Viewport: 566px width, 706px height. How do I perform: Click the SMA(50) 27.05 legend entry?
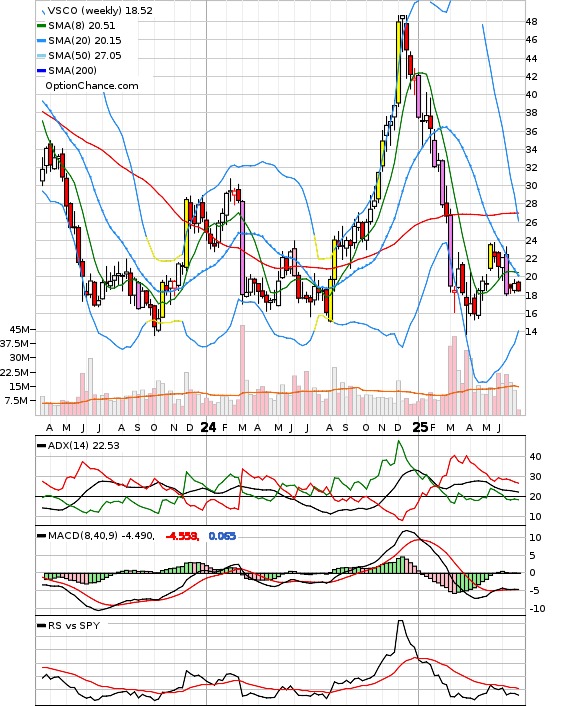(79, 55)
